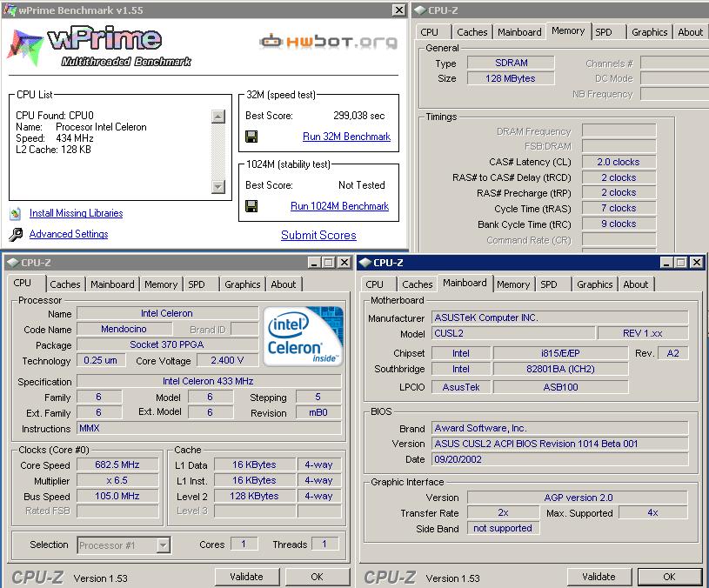Click the Specification field Intel Celeron 433 MHz
709x588 pixels.
(209, 382)
